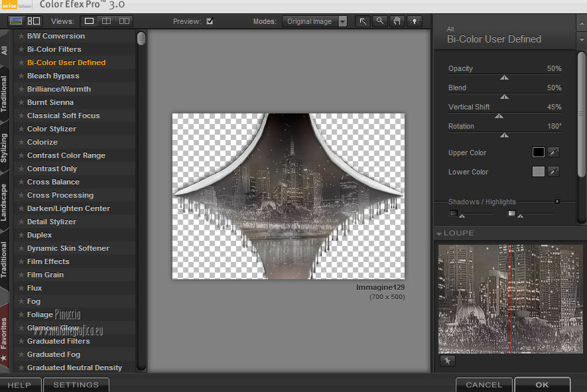587x392 pixels.
Task: Expand the Shadows / Highlights section
Action: click(557, 202)
